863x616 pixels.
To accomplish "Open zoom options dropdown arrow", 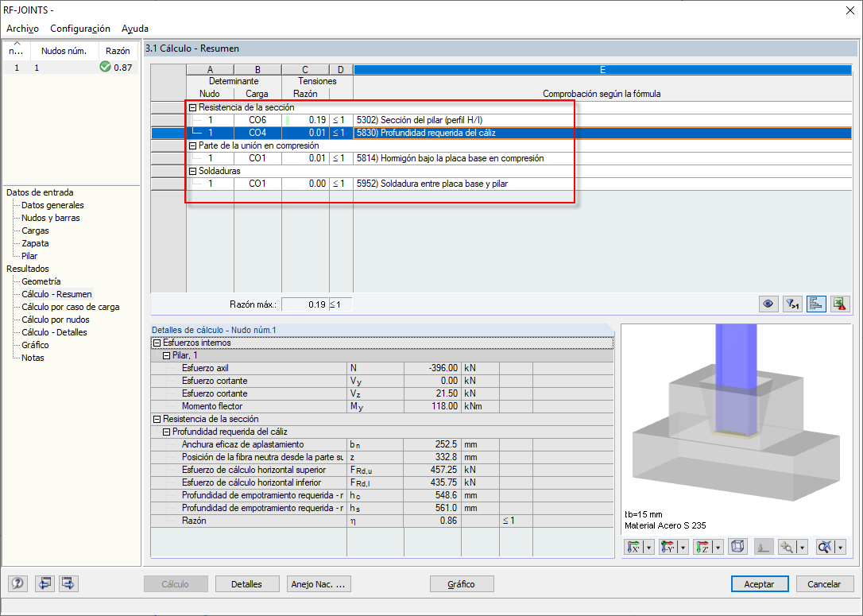I will [803, 547].
